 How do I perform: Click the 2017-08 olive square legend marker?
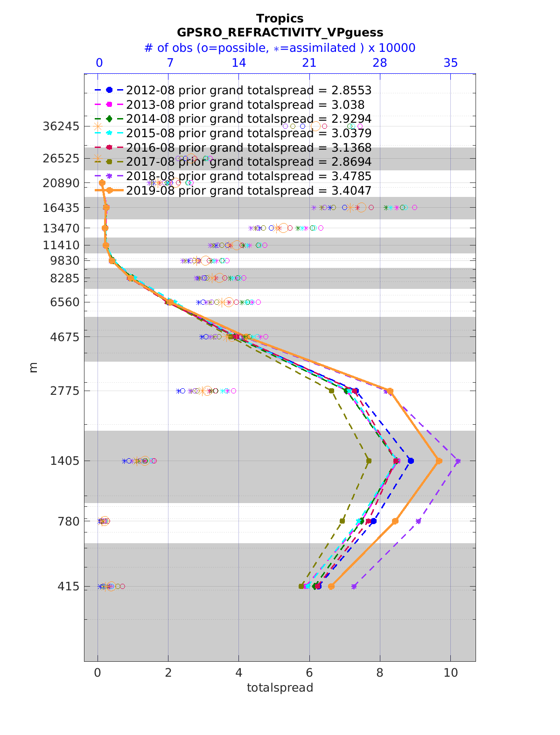click(x=109, y=161)
